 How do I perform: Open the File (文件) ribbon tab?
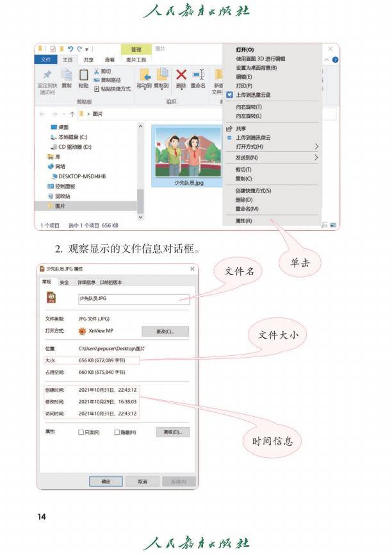coord(45,60)
